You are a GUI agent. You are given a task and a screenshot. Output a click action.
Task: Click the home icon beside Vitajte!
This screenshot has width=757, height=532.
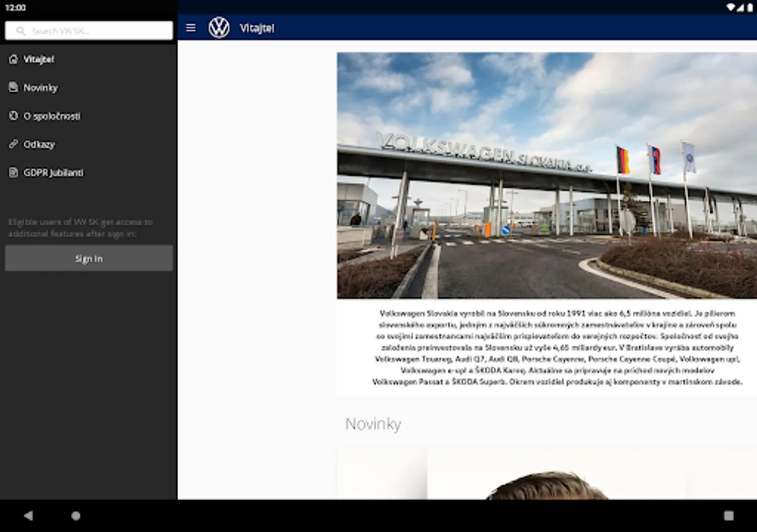[13, 59]
